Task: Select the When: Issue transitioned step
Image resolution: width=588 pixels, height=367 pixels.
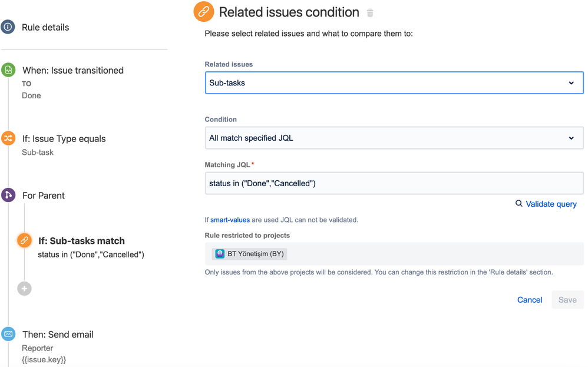Action: click(x=73, y=70)
